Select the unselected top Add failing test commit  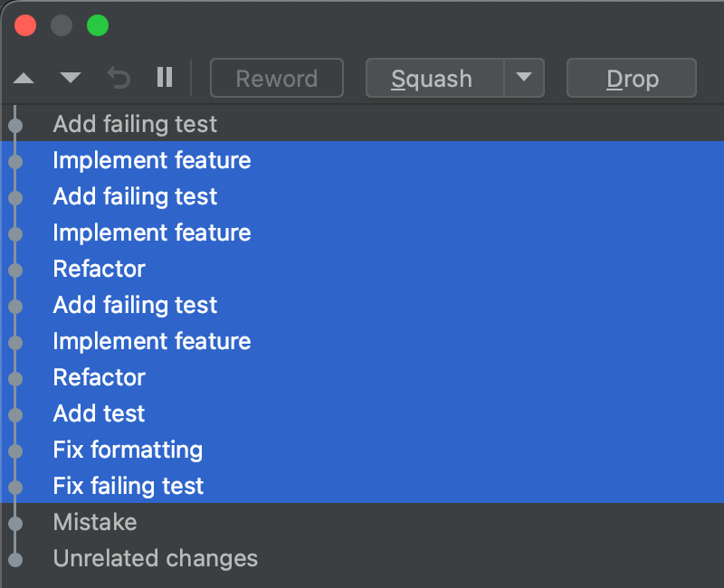135,124
